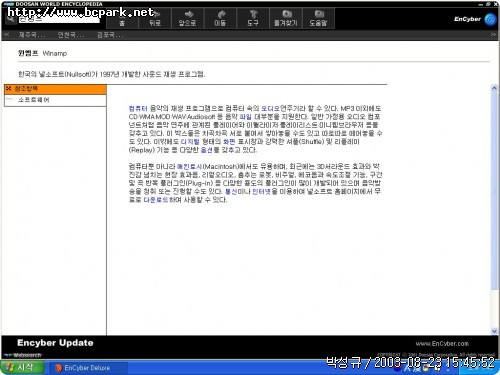Click the scrollbar up arrow
Viewport: 500px width, 375px height.
coord(494,88)
